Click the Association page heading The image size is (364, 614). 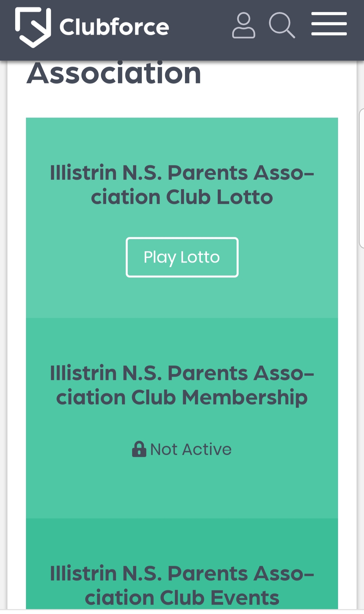tap(114, 74)
